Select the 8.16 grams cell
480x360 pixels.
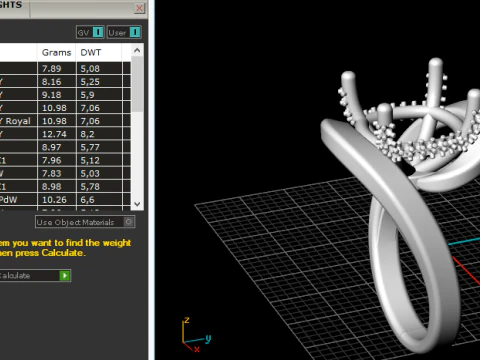(57, 82)
